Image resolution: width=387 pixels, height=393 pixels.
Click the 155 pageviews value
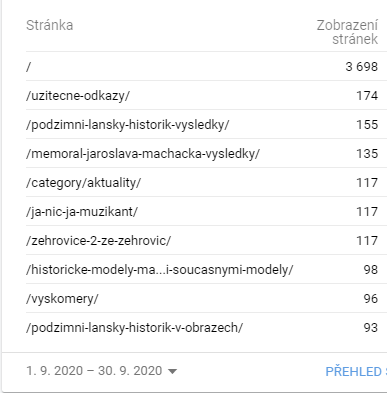pos(367,125)
